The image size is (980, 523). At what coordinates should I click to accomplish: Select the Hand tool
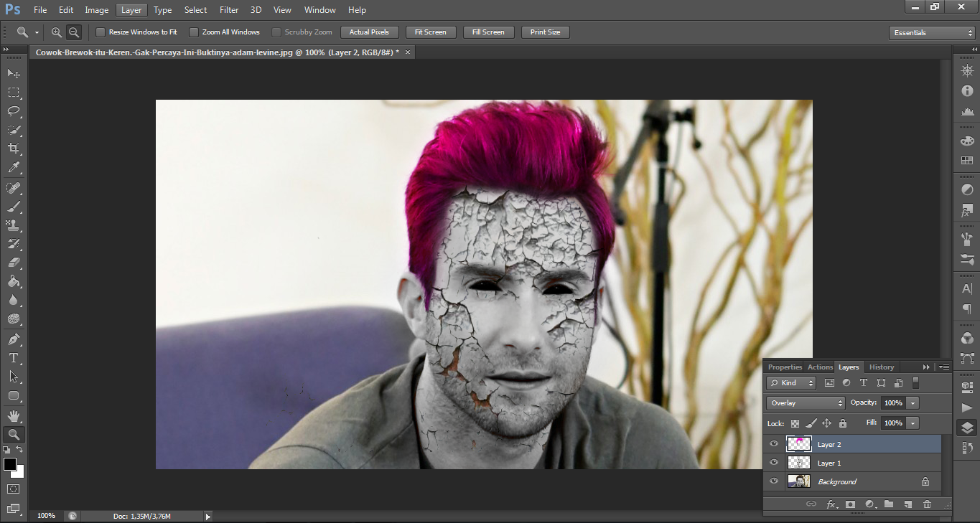coord(14,416)
